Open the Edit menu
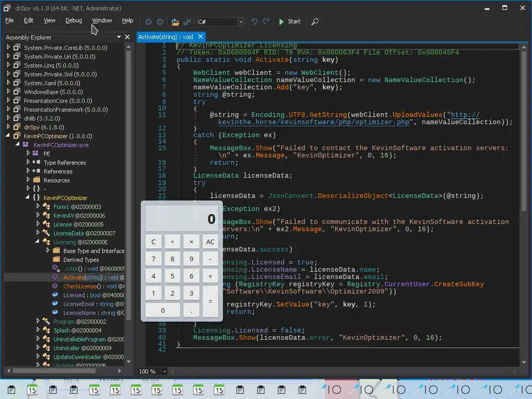Image resolution: width=532 pixels, height=399 pixels. 29,20
